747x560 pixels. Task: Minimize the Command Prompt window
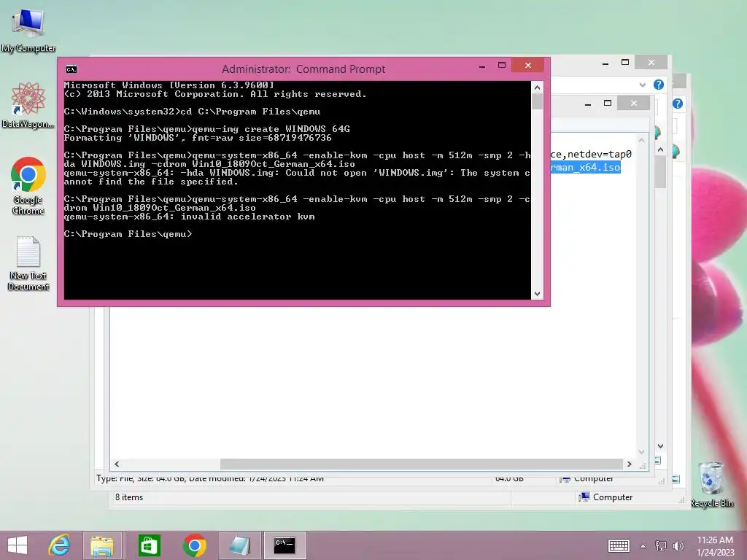pos(482,66)
